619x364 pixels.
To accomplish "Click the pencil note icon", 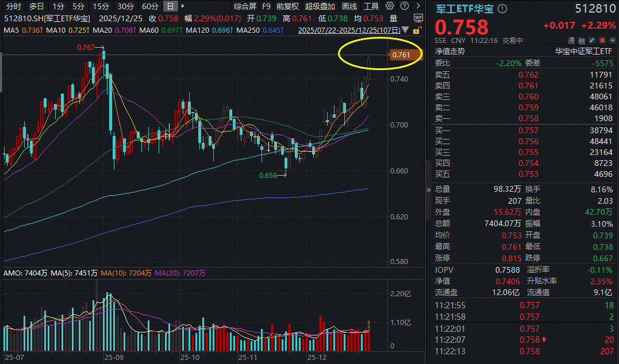I will 591,40.
